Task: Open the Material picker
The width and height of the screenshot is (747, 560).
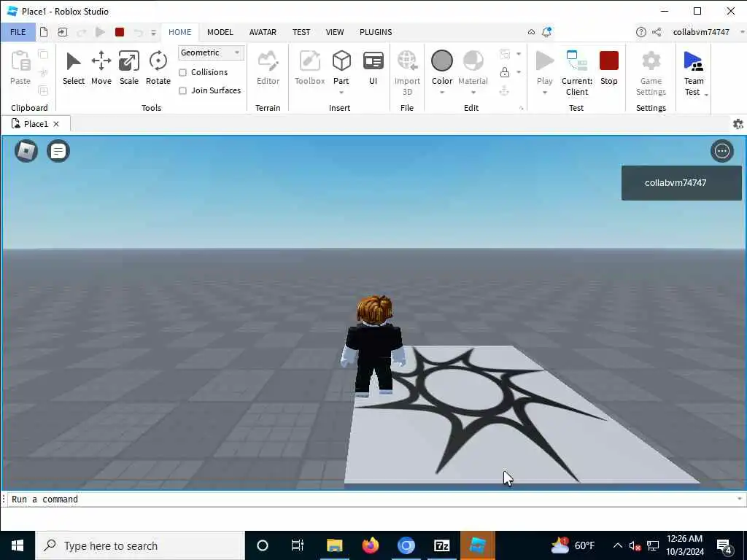Action: tap(473, 66)
